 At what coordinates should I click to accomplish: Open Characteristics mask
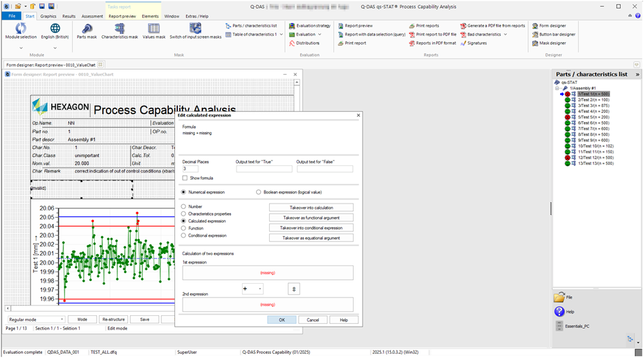click(119, 31)
